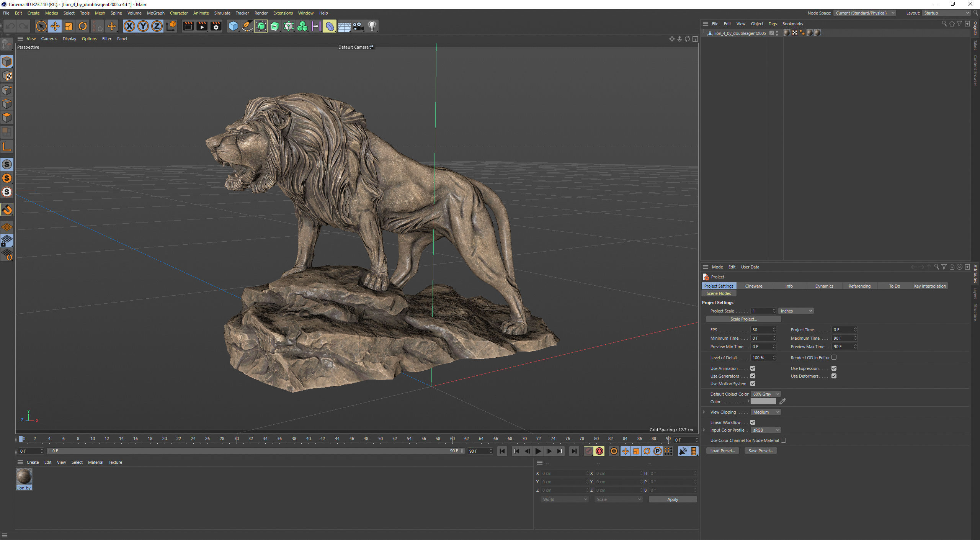
Task: Click the Subdivision Surface generator icon
Action: tap(261, 26)
